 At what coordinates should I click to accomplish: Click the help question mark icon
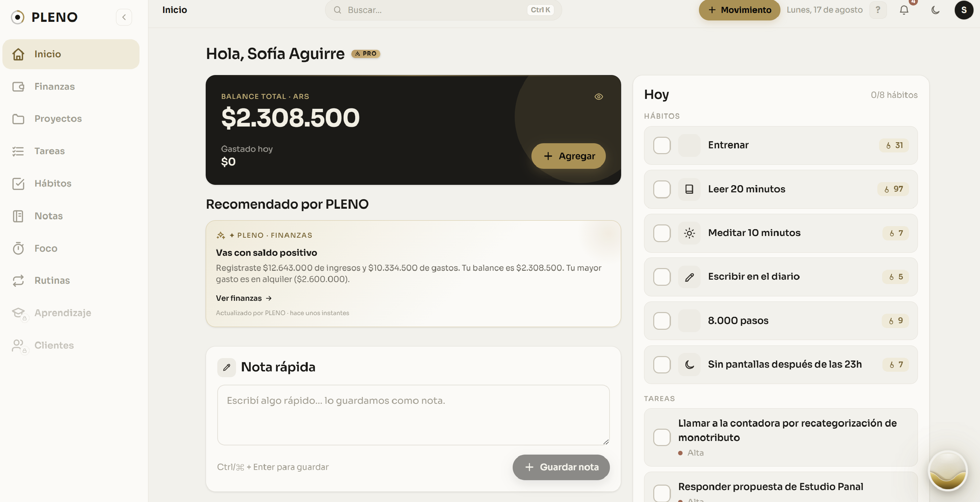(x=878, y=10)
